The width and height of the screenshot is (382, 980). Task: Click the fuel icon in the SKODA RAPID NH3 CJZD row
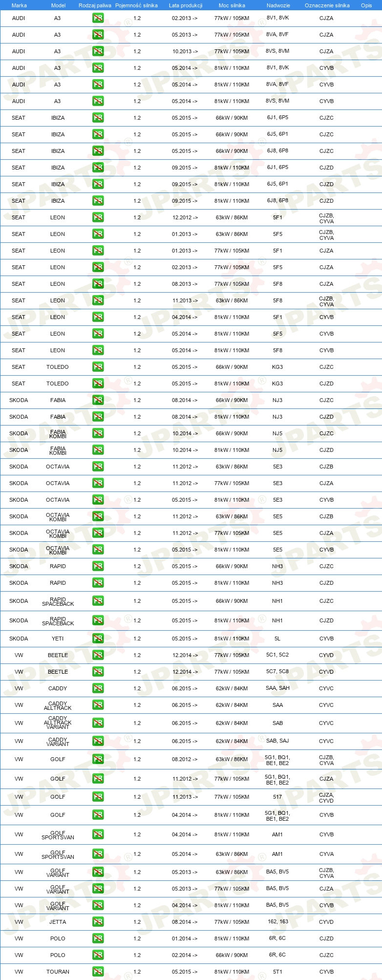(x=98, y=583)
